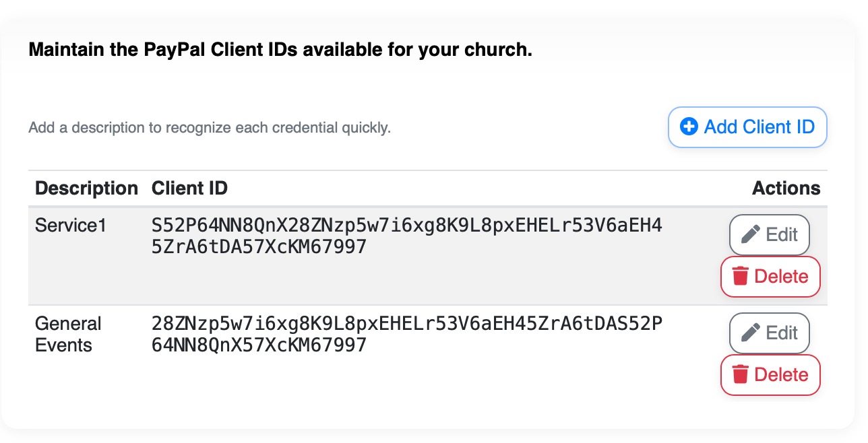Delete the Service1 client ID via Delete label
This screenshot has height=443, width=868.
[781, 276]
